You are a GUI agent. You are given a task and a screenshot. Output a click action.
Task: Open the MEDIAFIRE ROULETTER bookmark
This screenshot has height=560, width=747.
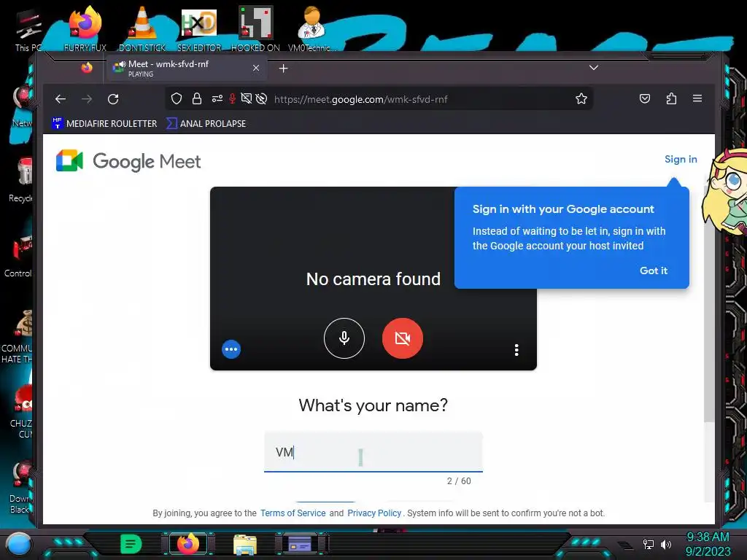(104, 124)
